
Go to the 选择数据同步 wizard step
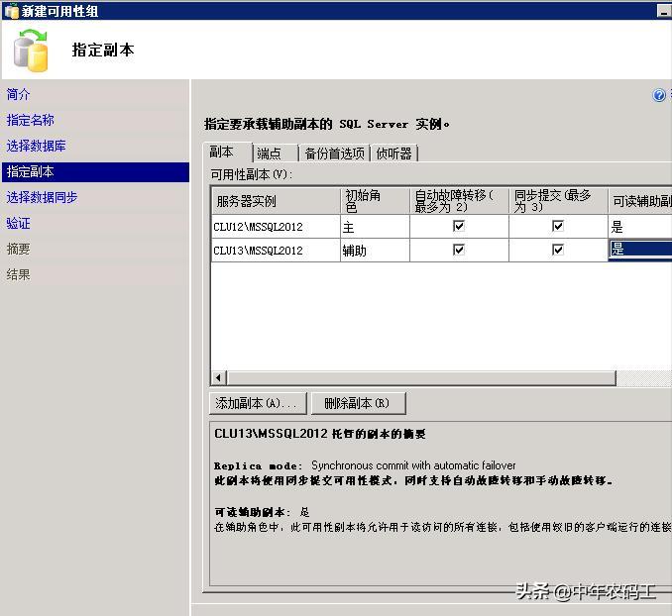pos(42,197)
